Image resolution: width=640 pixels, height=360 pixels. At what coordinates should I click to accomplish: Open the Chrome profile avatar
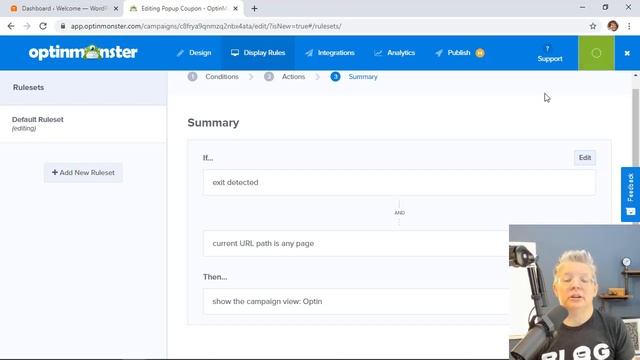[613, 26]
